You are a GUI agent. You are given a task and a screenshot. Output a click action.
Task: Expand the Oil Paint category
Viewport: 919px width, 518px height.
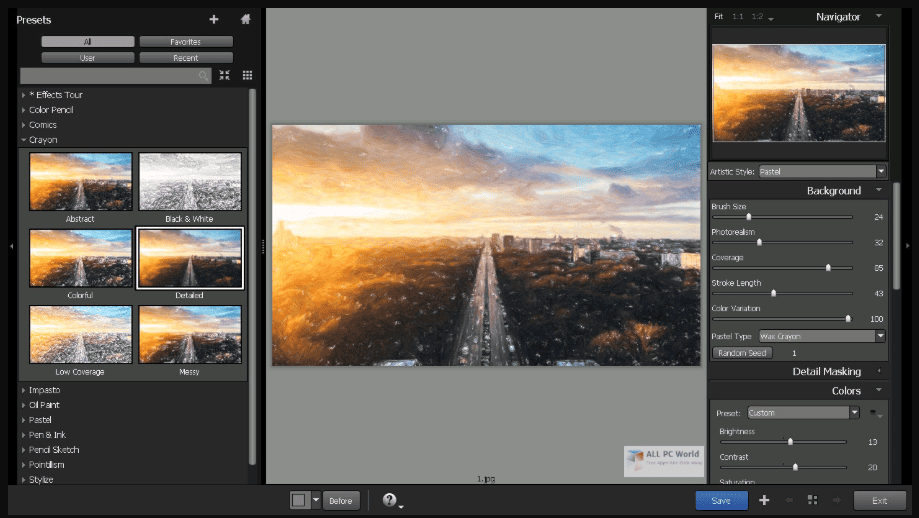(23, 405)
